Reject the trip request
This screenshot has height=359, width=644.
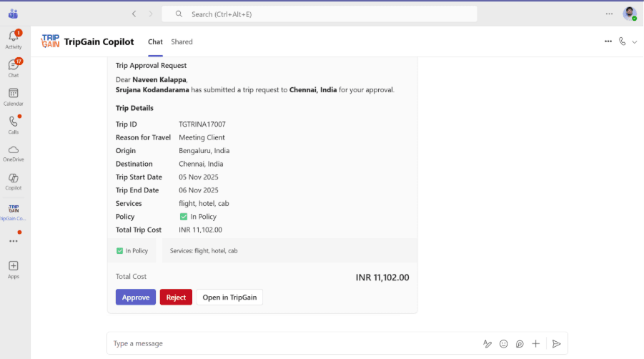pyautogui.click(x=176, y=297)
